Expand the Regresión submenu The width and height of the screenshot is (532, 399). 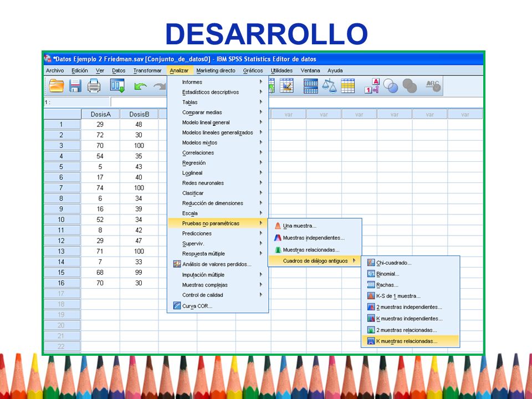[218, 163]
